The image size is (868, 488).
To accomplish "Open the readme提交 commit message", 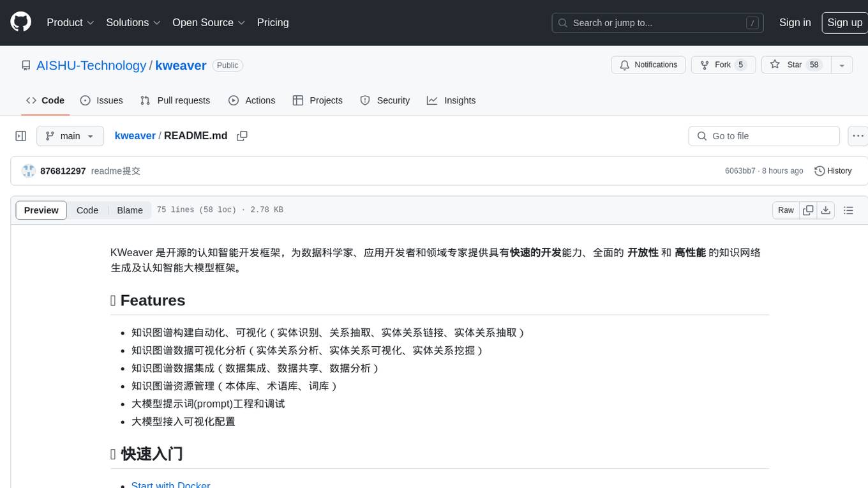I will pyautogui.click(x=116, y=171).
